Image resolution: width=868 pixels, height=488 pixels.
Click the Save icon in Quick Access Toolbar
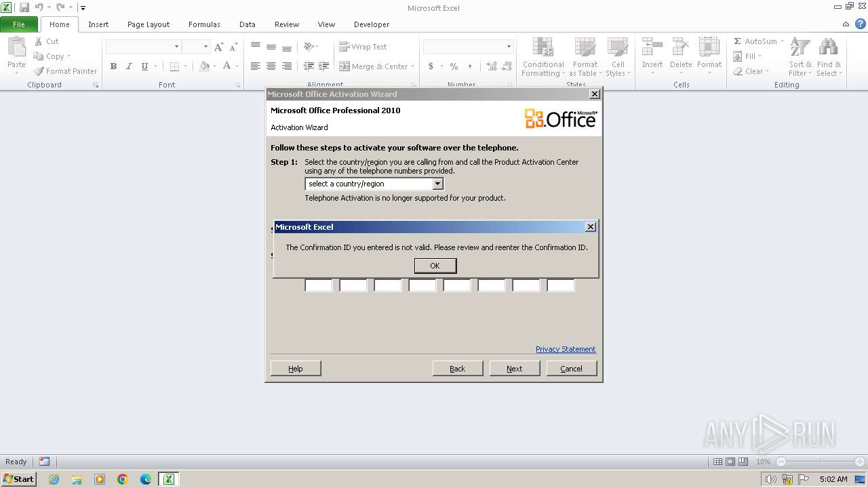coord(24,8)
